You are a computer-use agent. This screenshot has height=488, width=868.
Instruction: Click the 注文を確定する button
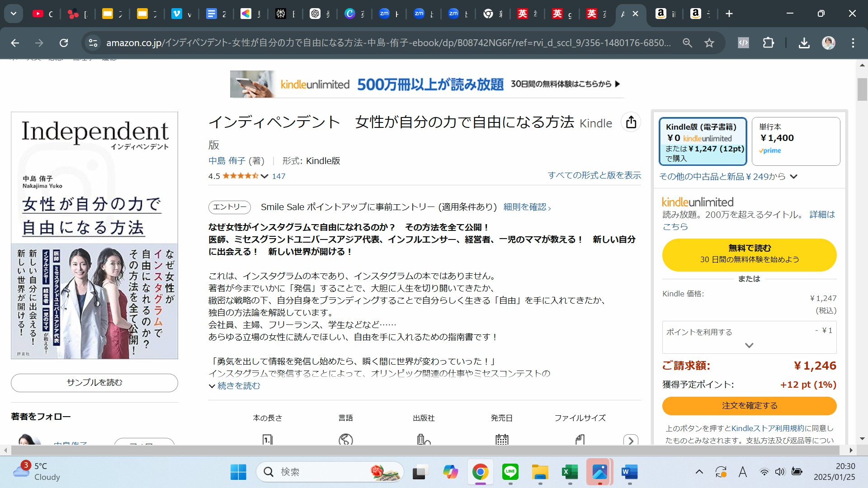(749, 406)
